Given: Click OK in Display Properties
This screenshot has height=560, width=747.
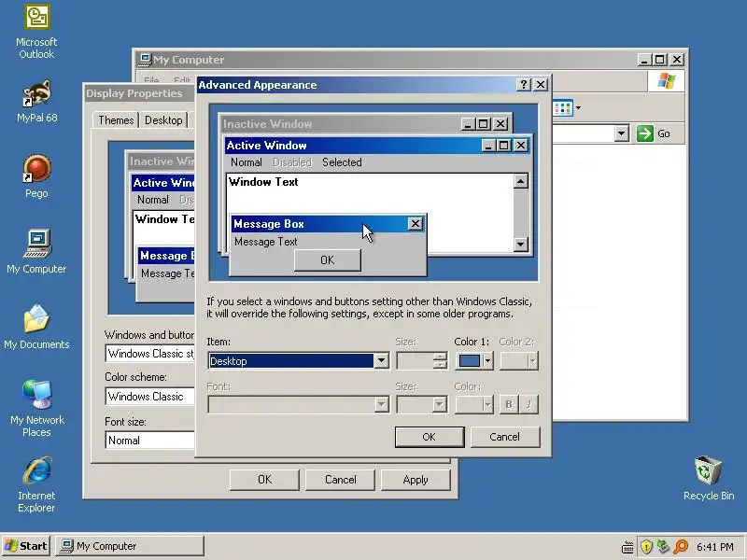Looking at the screenshot, I should point(264,480).
